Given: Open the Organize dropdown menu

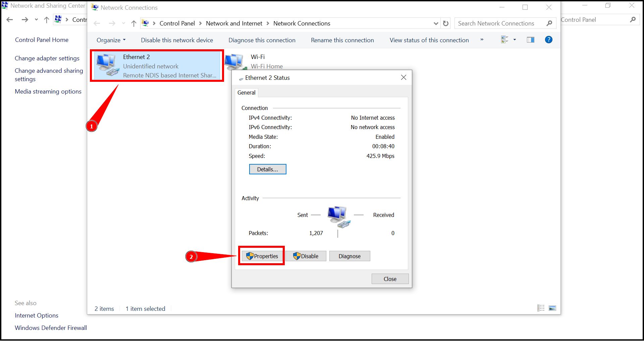Looking at the screenshot, I should 111,40.
